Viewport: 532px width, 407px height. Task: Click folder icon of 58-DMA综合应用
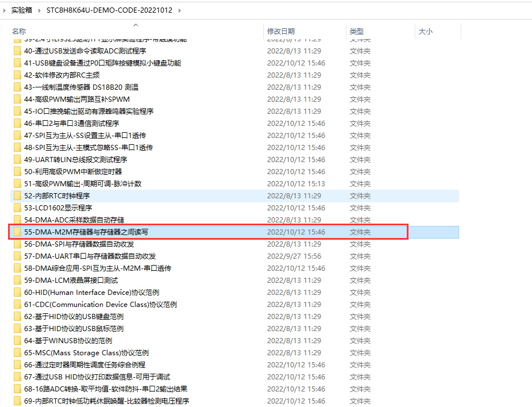[17, 268]
